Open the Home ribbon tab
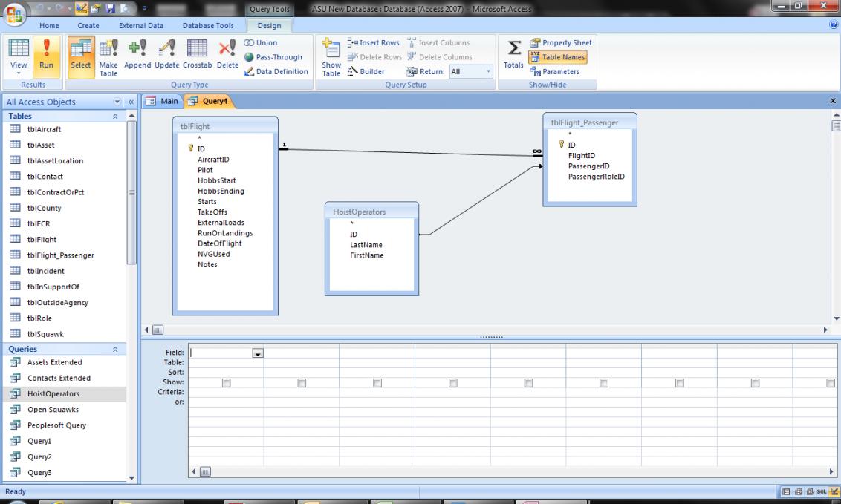Screen dimensions: 841x504 coord(49,26)
